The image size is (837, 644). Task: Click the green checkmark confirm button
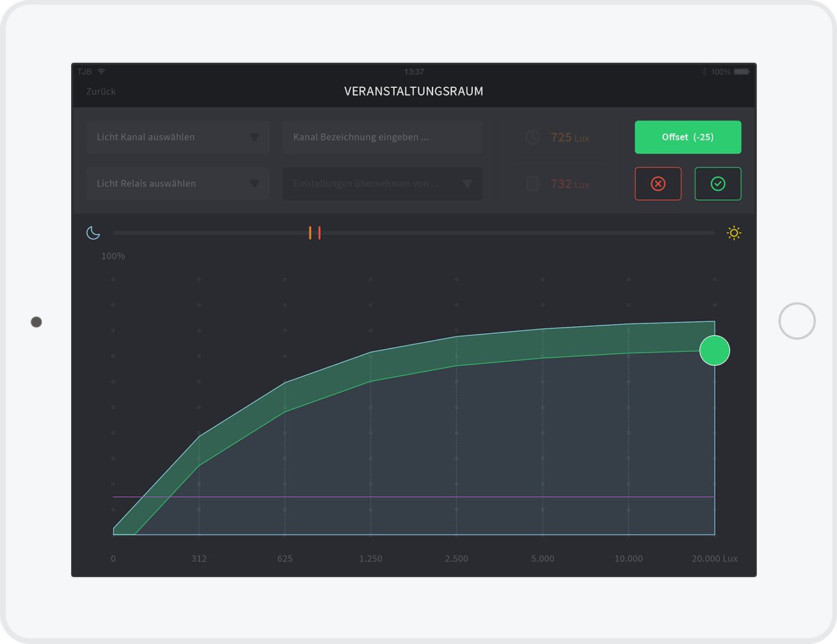tap(718, 184)
